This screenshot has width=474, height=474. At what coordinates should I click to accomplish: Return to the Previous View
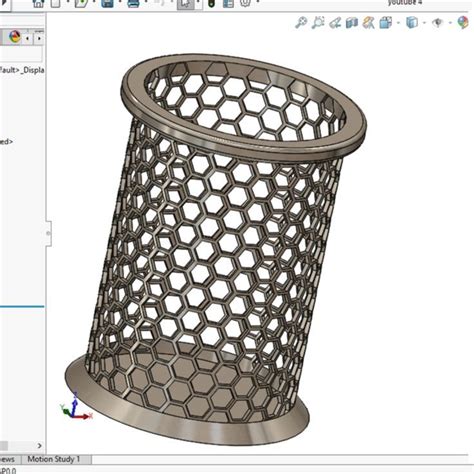coord(335,23)
